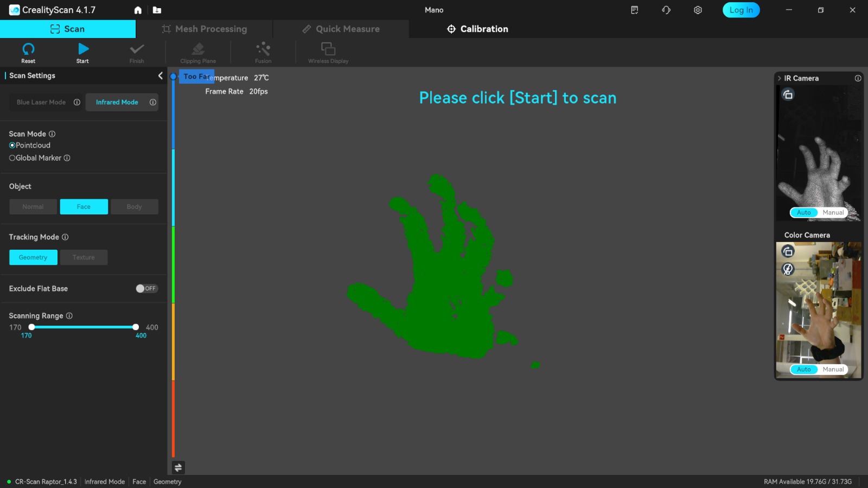The width and height of the screenshot is (868, 488).
Task: Show Global Marker info icon
Action: pyautogui.click(x=67, y=158)
